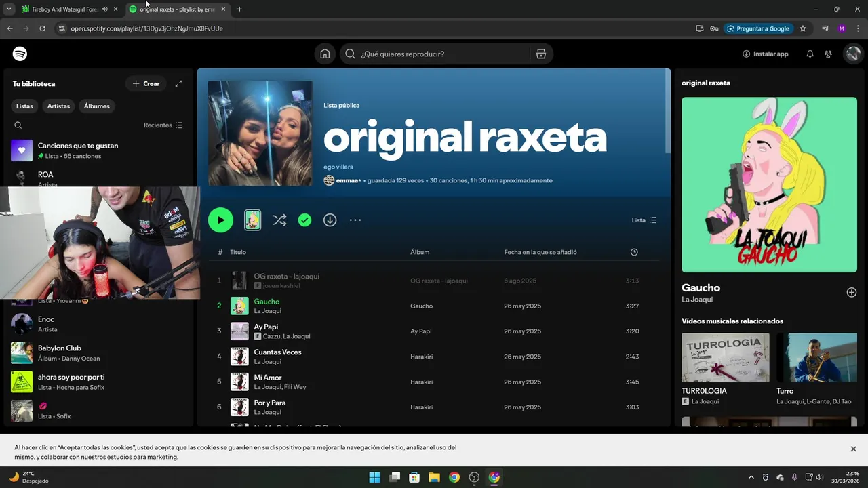Screen dimensions: 868x488
Task: Open Microsoft Store from taskbar
Action: coord(414,477)
